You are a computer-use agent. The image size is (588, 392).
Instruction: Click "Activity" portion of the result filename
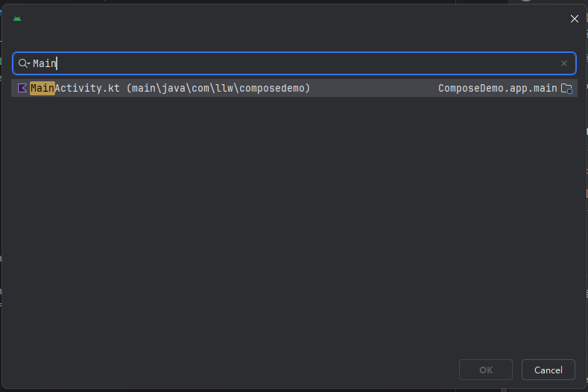(x=78, y=88)
